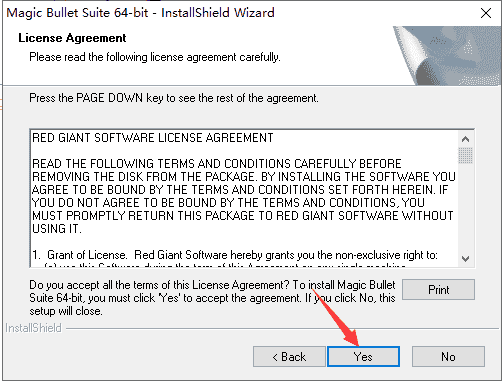Click the PAGE DOWN instruction text
The height and width of the screenshot is (383, 504).
pyautogui.click(x=174, y=98)
